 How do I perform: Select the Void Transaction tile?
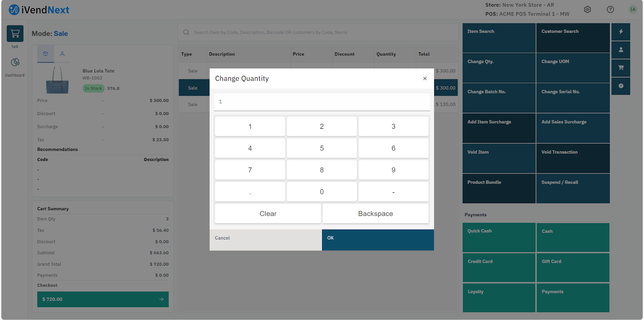click(572, 158)
